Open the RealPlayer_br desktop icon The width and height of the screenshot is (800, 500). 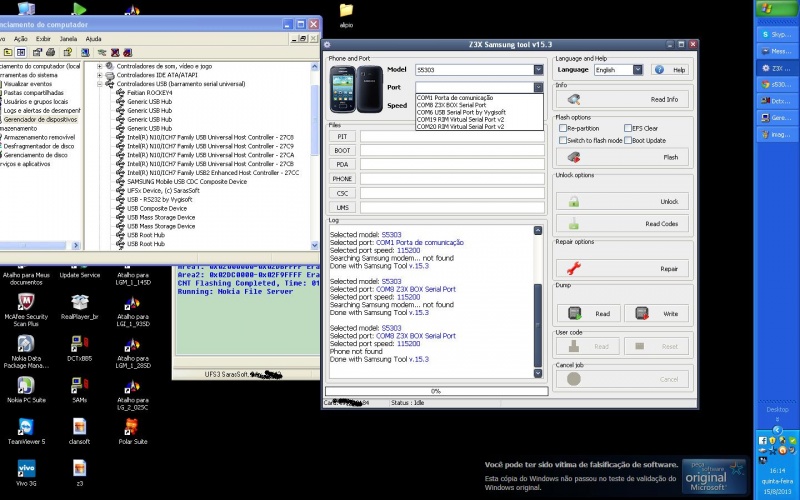pos(80,306)
